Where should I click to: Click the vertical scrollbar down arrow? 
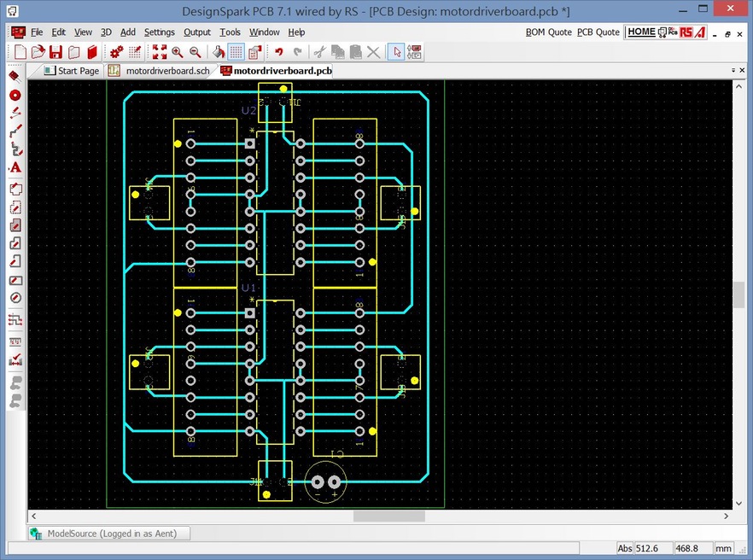click(x=738, y=504)
